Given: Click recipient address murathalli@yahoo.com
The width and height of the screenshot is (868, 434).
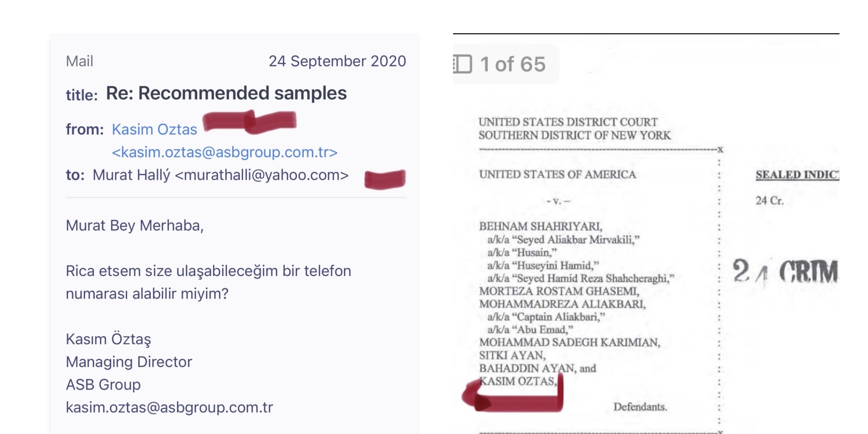Looking at the screenshot, I should click(262, 175).
